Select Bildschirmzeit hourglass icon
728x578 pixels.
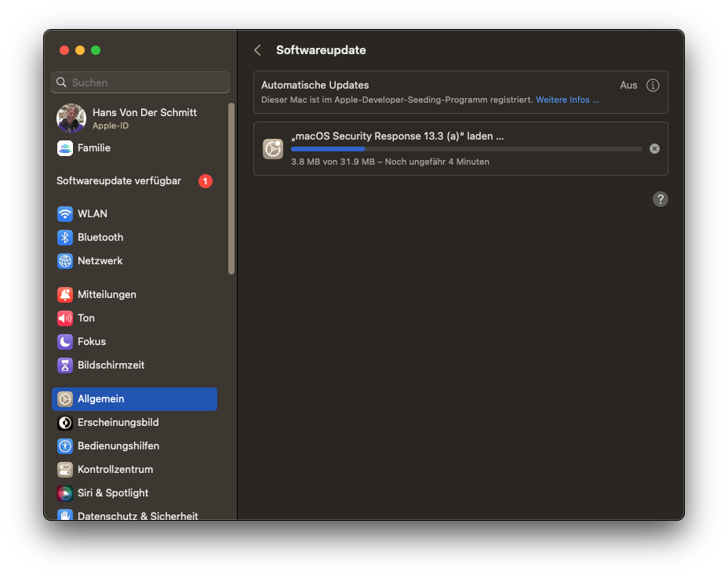65,365
